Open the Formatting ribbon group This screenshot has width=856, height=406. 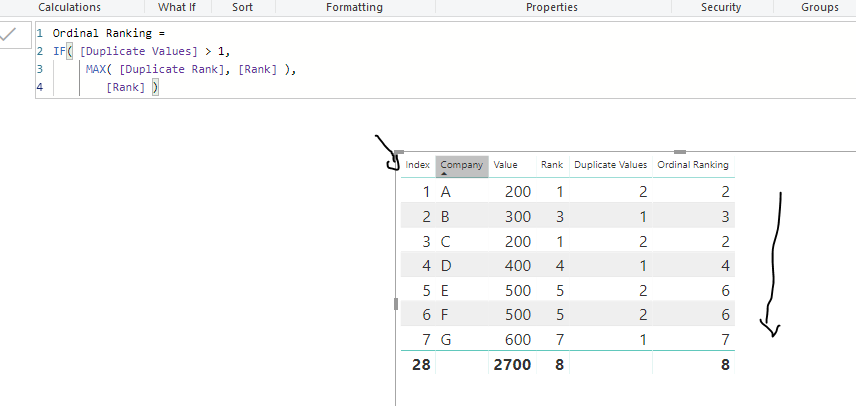(354, 7)
